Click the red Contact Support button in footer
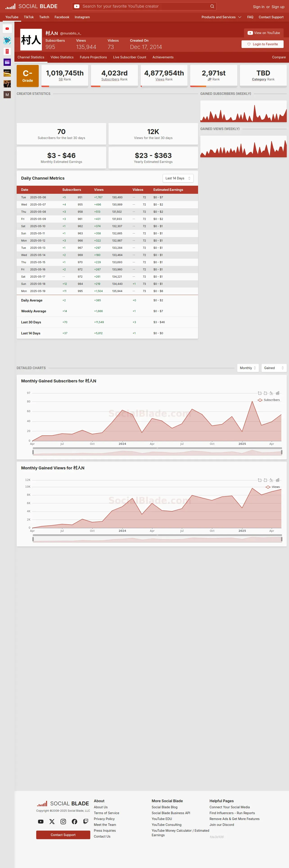 click(63, 835)
